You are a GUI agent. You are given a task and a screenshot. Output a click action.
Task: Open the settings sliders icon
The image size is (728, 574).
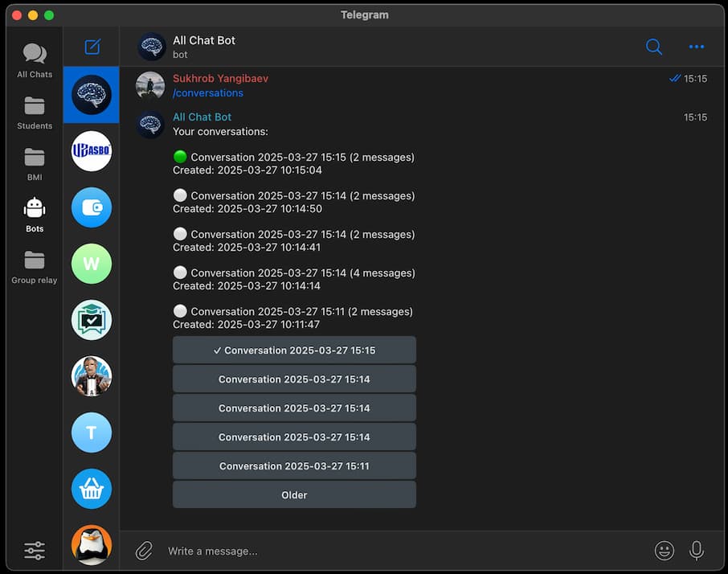click(35, 551)
